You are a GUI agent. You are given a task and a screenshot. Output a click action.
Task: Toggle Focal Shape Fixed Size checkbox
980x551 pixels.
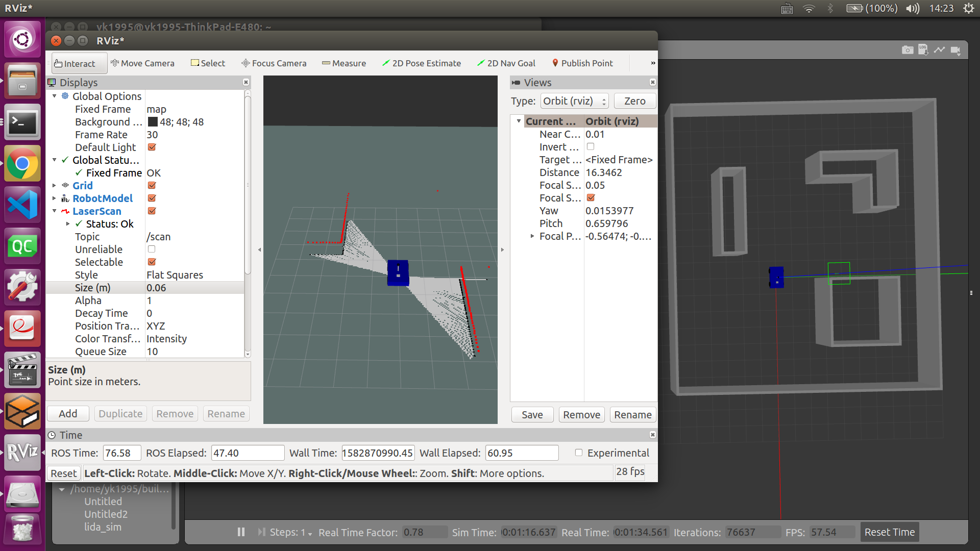pyautogui.click(x=591, y=198)
